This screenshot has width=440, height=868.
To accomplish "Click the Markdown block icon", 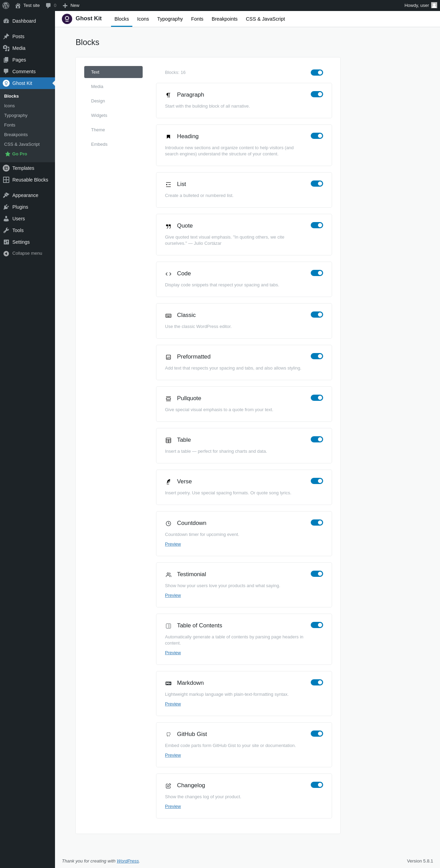I will click(168, 683).
